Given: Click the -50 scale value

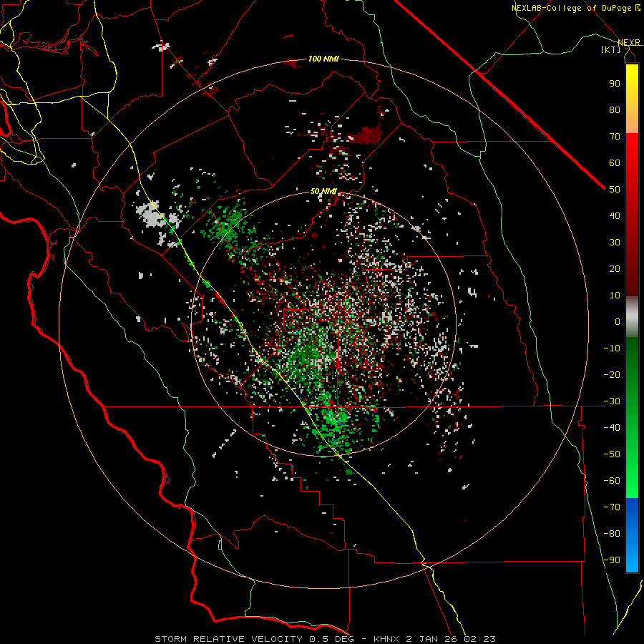Looking at the screenshot, I should (612, 454).
